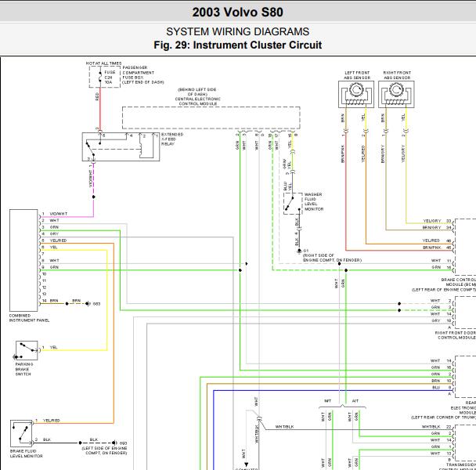Click 'YEL' label at parking brake switch pin 1
The image size is (476, 470).
[x=54, y=347]
